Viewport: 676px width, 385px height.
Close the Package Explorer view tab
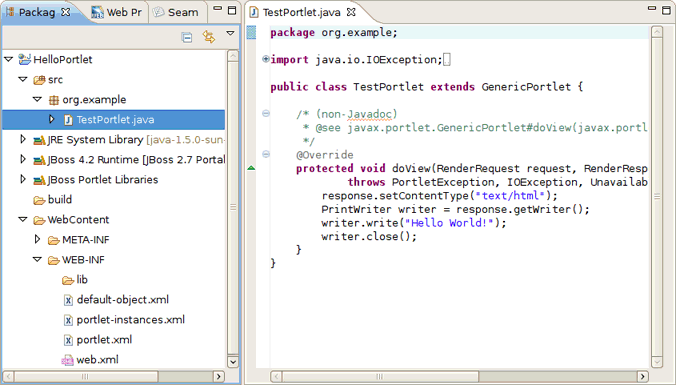click(66, 12)
